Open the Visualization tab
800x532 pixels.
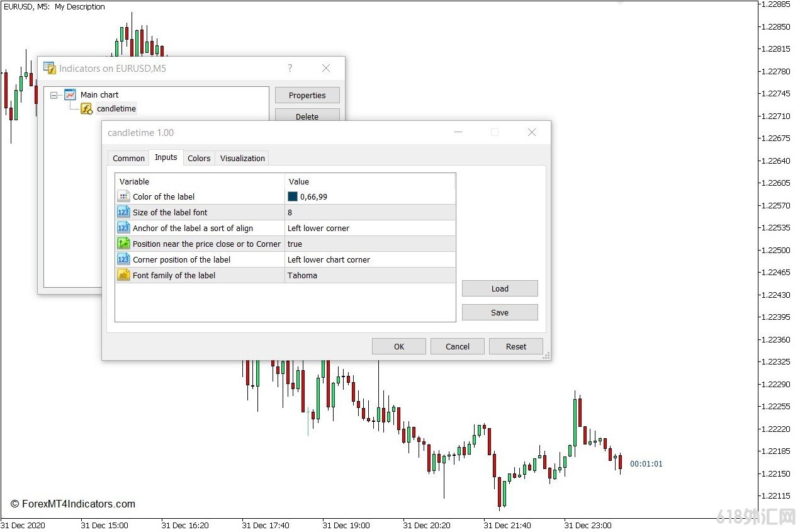(x=242, y=158)
